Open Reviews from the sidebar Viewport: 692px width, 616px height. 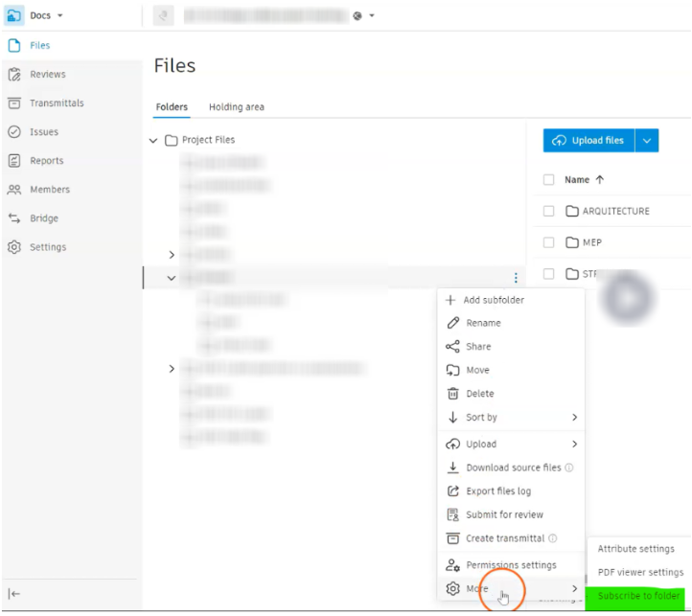pyautogui.click(x=48, y=74)
